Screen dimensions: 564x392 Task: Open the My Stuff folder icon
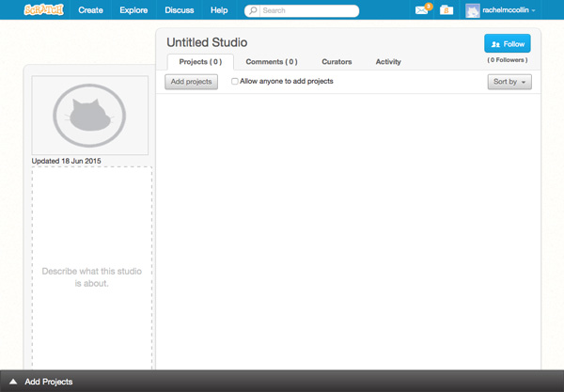(446, 10)
